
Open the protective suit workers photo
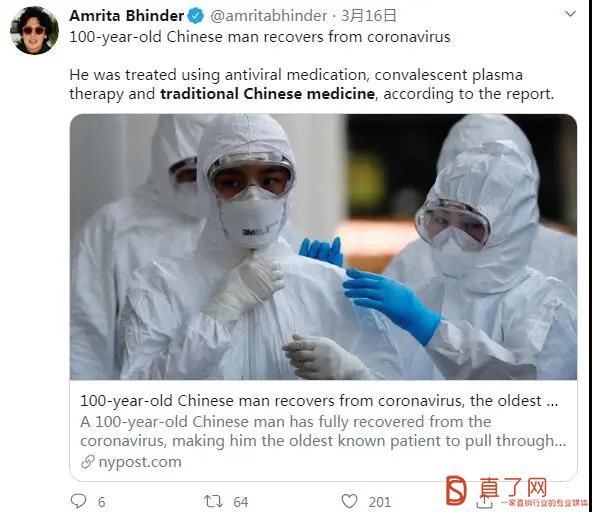323,247
